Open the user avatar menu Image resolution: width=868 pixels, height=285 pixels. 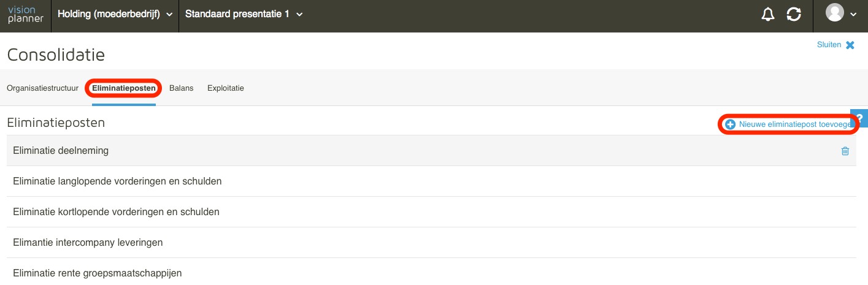pos(835,13)
